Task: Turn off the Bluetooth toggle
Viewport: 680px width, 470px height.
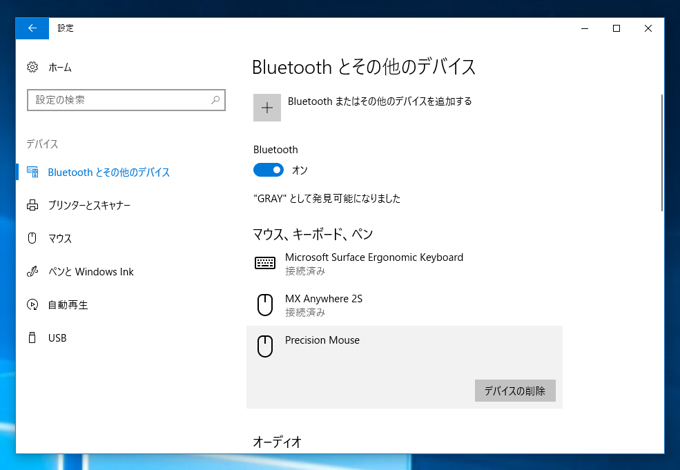Action: [268, 170]
